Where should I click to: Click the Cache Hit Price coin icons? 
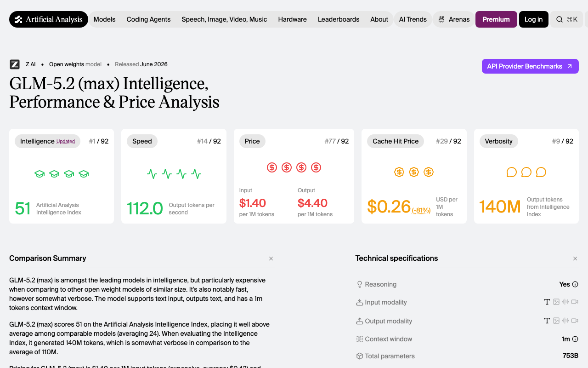click(414, 172)
